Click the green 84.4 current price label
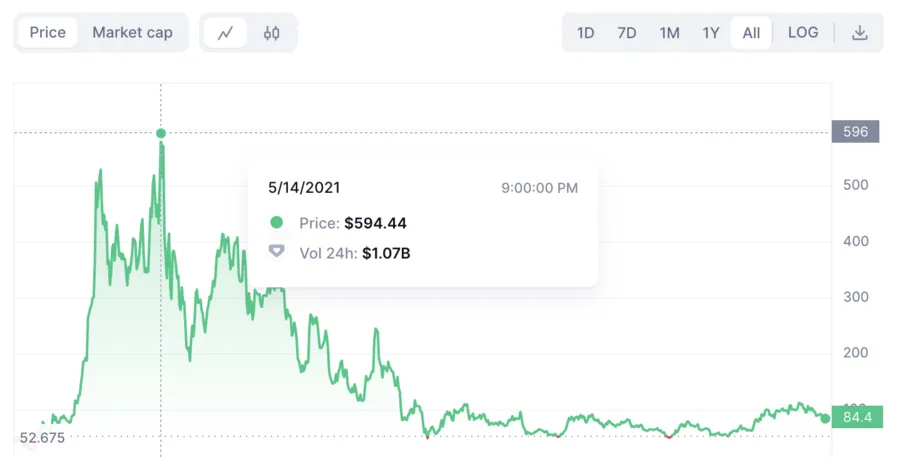This screenshot has height=457, width=900. pyautogui.click(x=858, y=417)
